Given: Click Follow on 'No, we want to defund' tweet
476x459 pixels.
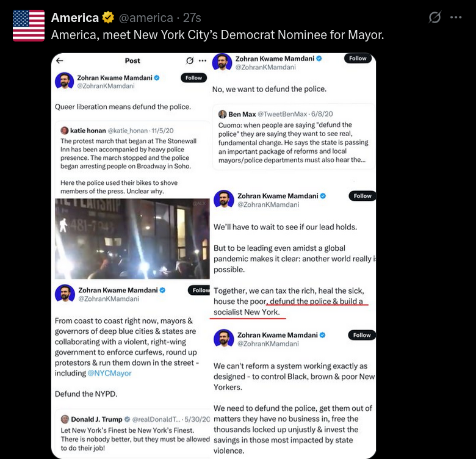Looking at the screenshot, I should [358, 58].
